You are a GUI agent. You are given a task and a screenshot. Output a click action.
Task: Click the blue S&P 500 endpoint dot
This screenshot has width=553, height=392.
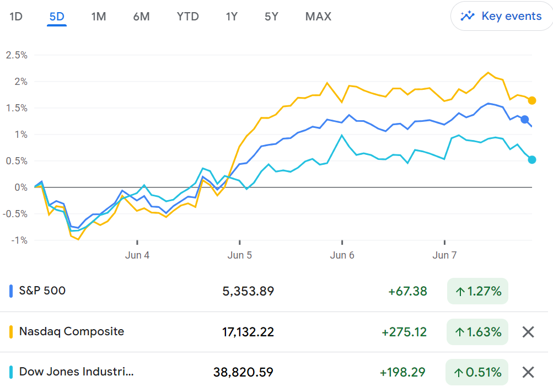click(525, 120)
